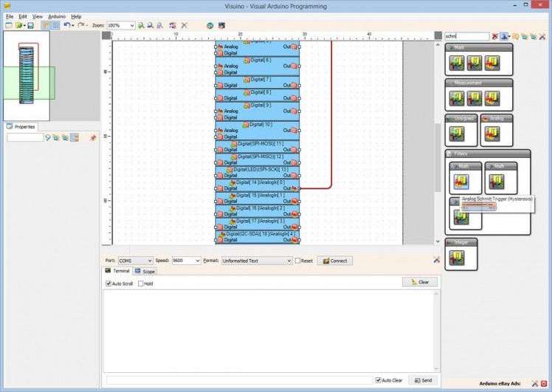Click the pin icon in Properties panel
The width and height of the screenshot is (552, 392).
tap(93, 137)
